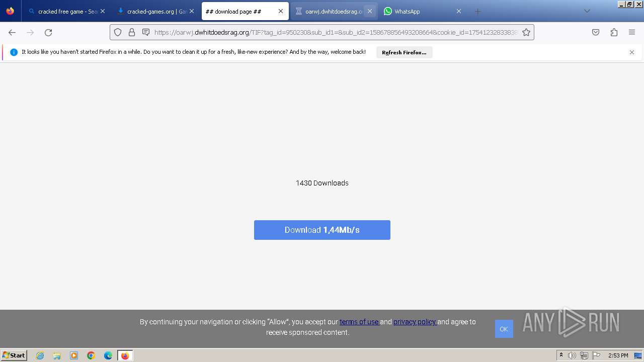Image resolution: width=644 pixels, height=362 pixels.
Task: Click OK on the consent banner
Action: (504, 329)
